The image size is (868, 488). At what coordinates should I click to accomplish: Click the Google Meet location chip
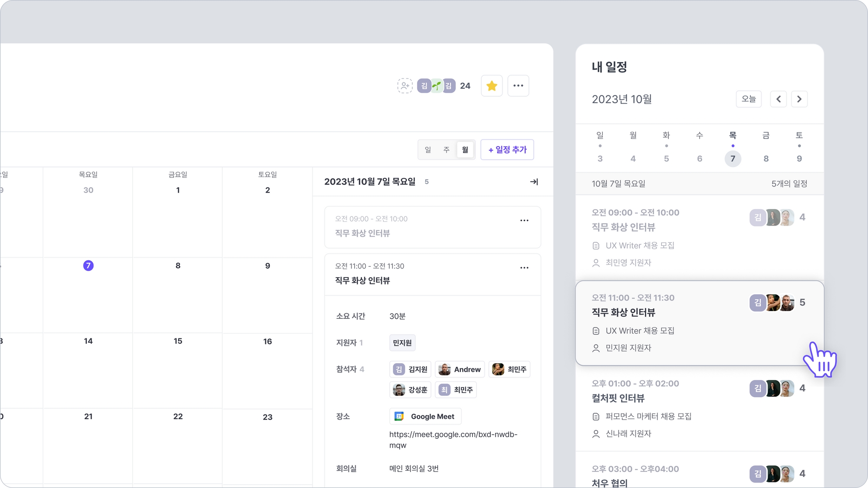tap(425, 416)
